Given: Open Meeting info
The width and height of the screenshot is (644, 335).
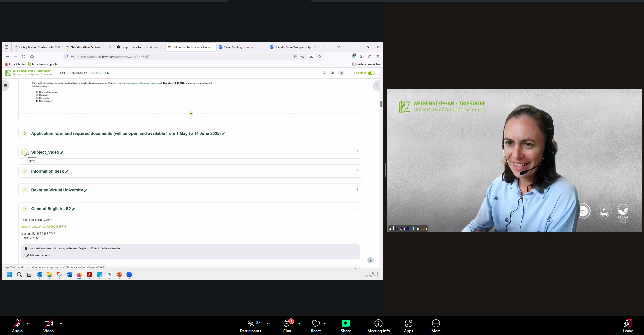Looking at the screenshot, I should click(x=378, y=326).
